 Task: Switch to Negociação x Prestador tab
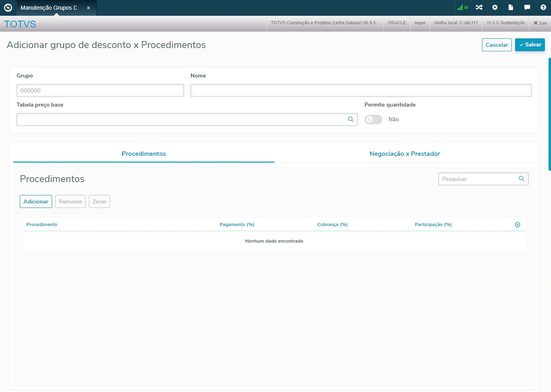[405, 154]
